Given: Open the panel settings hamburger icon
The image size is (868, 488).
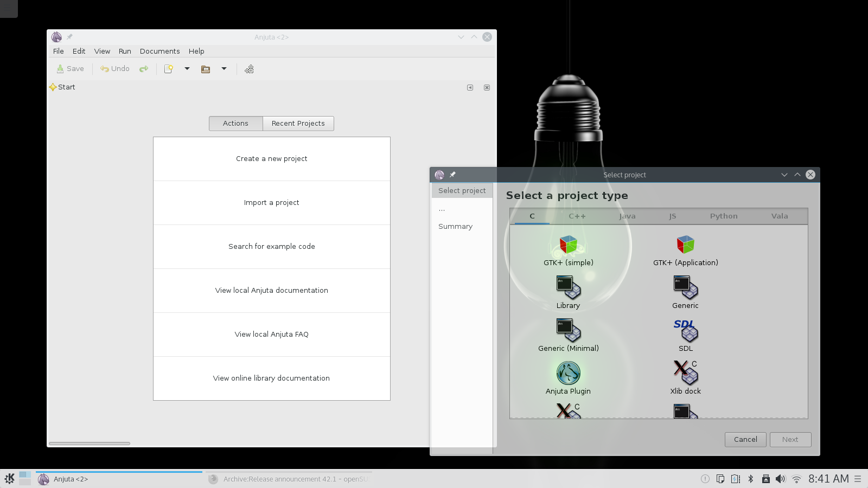Looking at the screenshot, I should [x=858, y=479].
